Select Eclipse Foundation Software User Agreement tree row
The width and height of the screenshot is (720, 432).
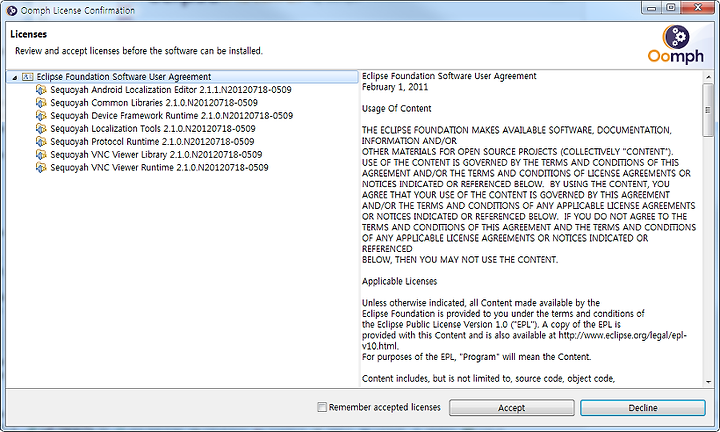[x=182, y=77]
